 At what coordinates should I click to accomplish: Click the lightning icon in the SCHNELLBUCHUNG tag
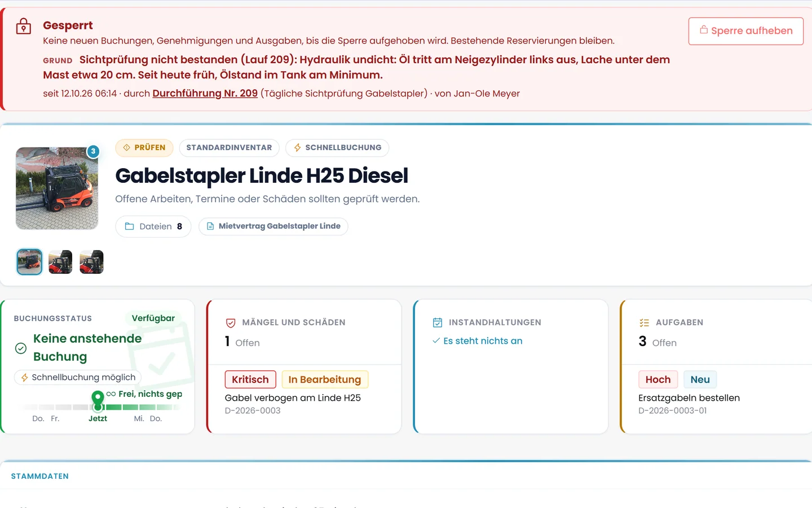click(297, 147)
